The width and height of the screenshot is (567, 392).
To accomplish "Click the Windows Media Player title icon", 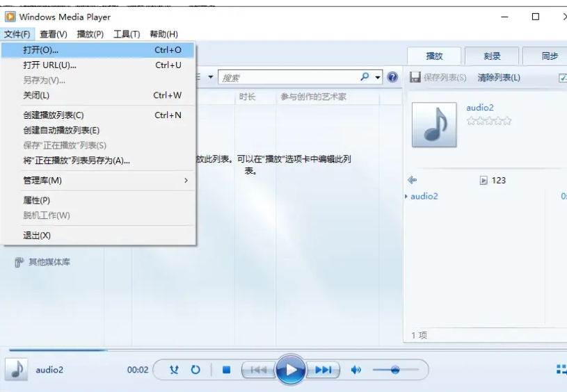I will pos(10,17).
